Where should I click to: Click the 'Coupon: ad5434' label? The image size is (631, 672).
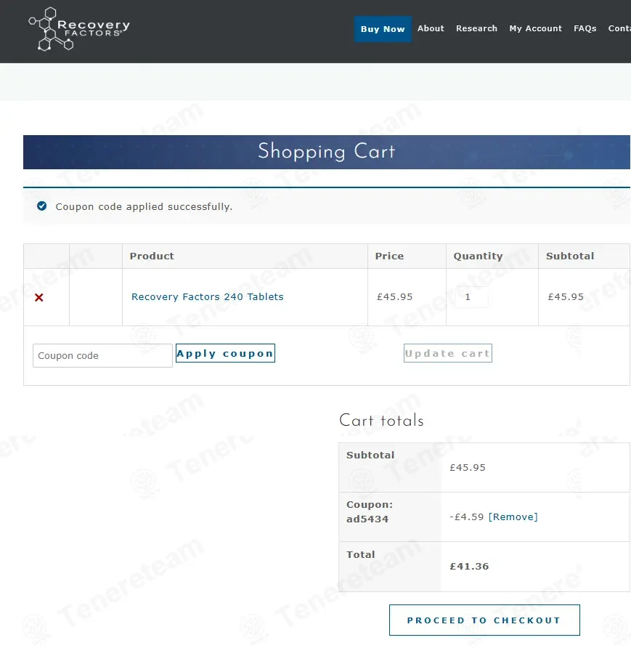click(370, 511)
